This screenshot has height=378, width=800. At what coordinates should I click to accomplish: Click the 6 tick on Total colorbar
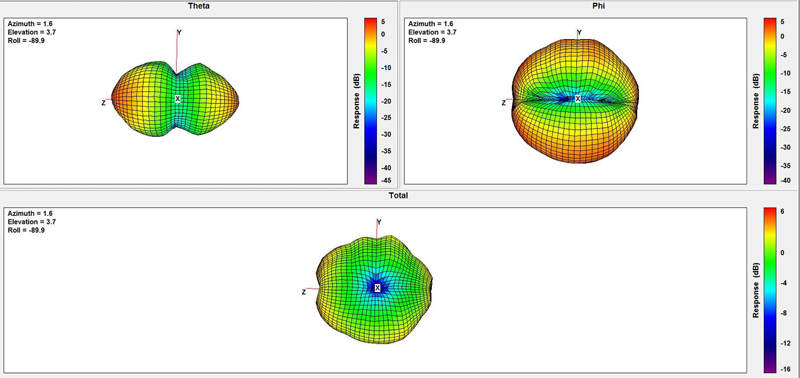point(783,212)
